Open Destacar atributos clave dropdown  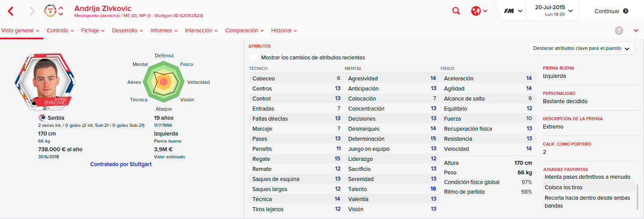[x=581, y=49]
